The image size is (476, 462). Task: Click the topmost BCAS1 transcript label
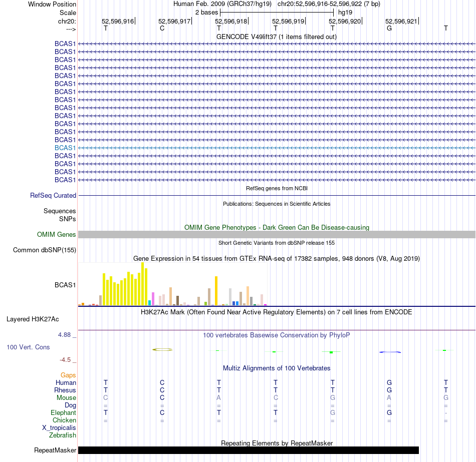coord(65,44)
